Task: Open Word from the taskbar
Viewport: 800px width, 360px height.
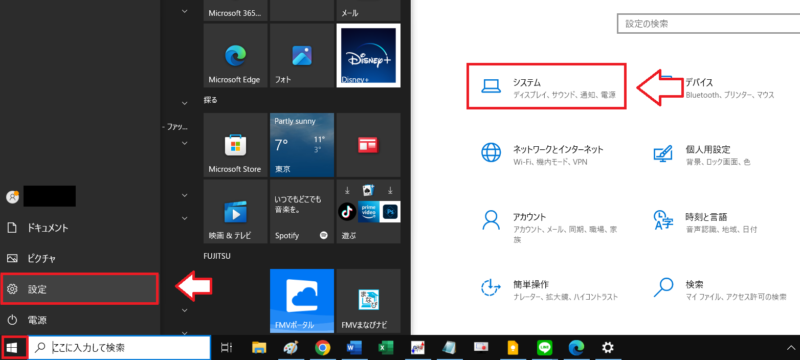Action: 354,348
